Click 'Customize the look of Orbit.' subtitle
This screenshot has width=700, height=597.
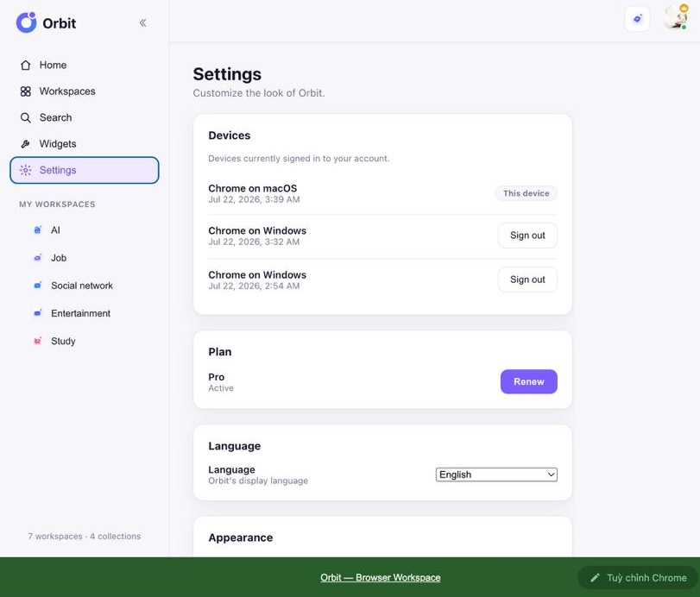click(x=259, y=93)
